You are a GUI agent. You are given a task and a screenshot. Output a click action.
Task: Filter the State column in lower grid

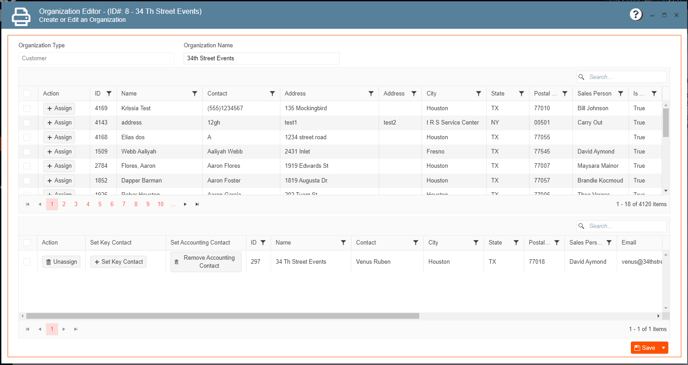coord(516,242)
